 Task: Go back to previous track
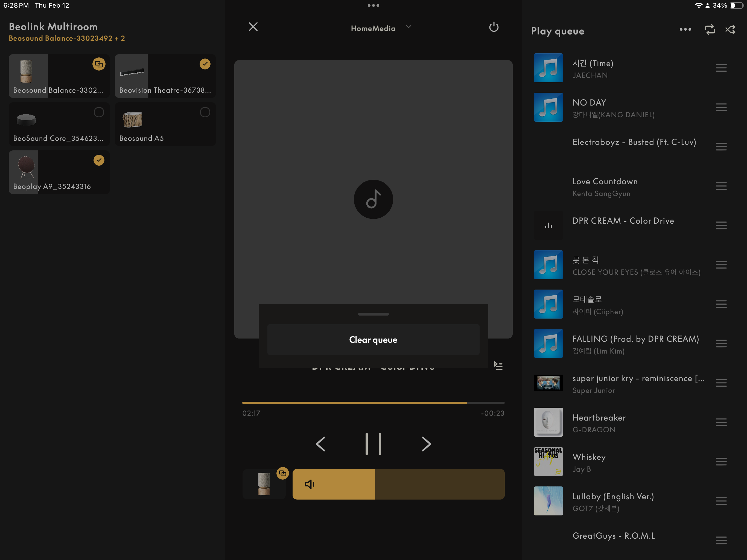click(x=320, y=444)
